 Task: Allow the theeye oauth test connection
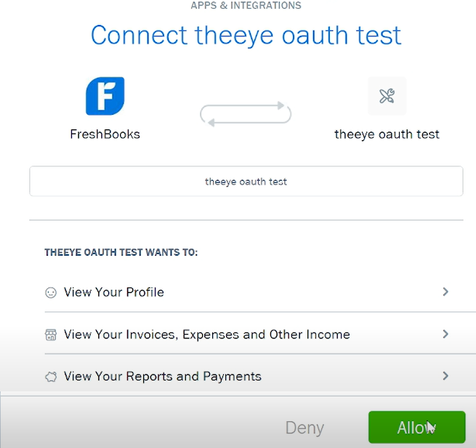pos(417,427)
